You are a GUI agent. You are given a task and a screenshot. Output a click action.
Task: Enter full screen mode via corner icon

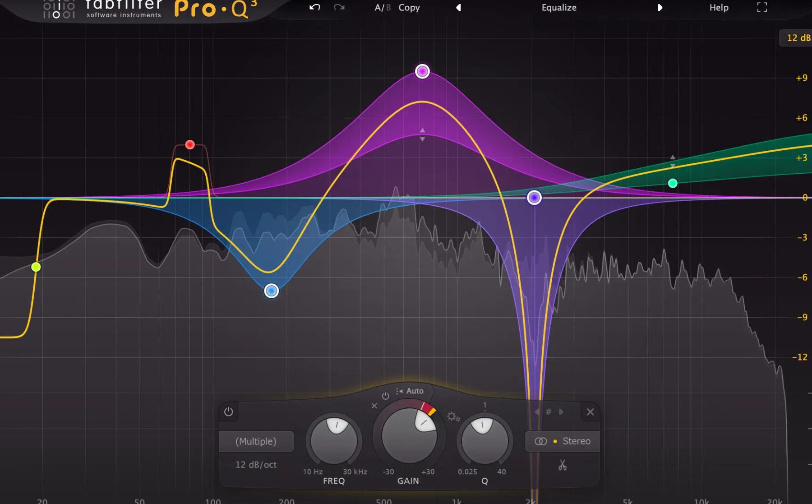(x=761, y=7)
